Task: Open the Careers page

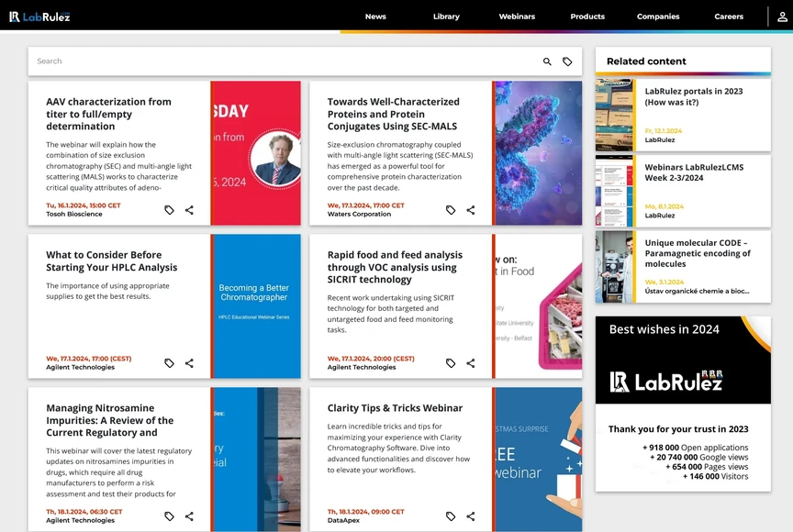Action: (x=729, y=17)
